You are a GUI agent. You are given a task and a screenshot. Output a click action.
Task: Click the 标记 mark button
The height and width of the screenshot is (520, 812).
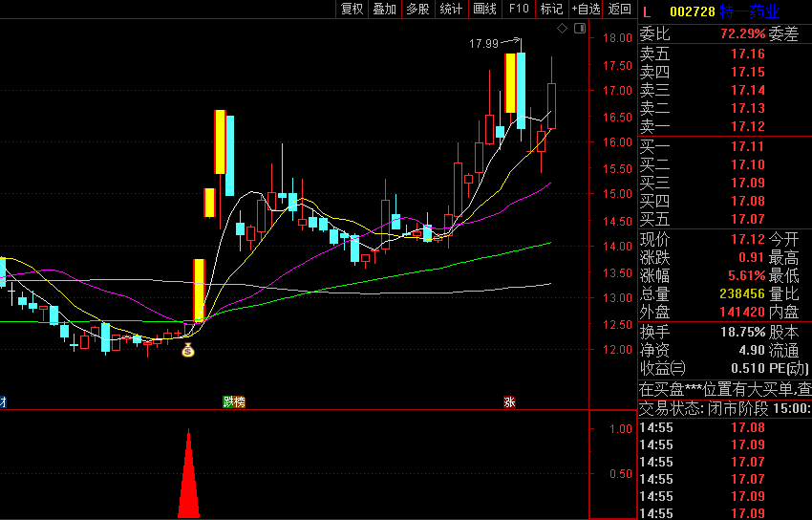[x=551, y=9]
